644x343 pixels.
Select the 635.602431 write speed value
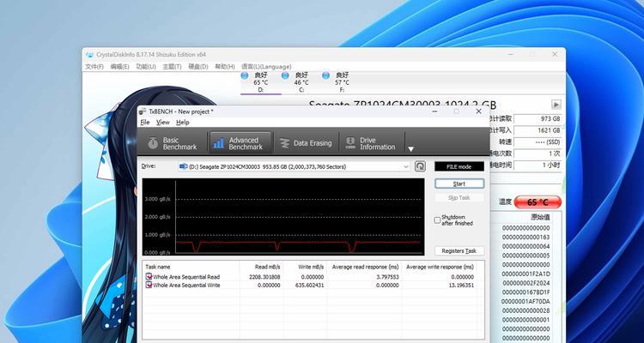click(x=311, y=286)
